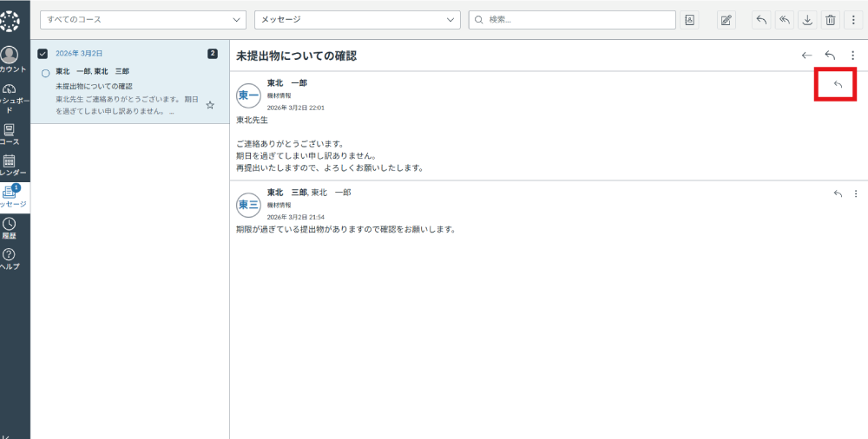Click the greeting line 東北先生
Screen dimensions: 868x439
(252, 120)
